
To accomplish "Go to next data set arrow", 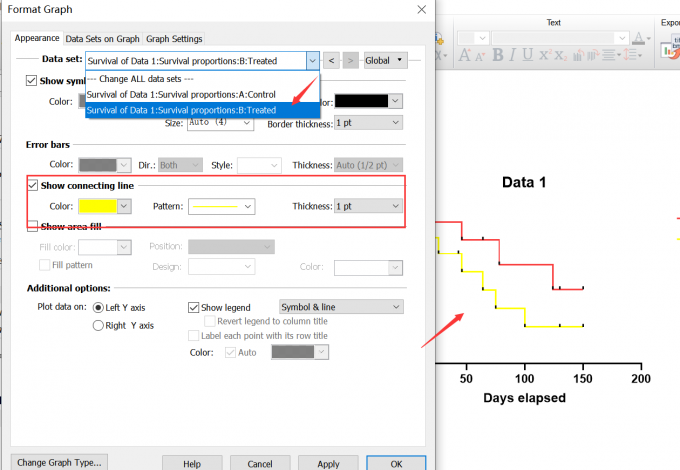I will [351, 60].
